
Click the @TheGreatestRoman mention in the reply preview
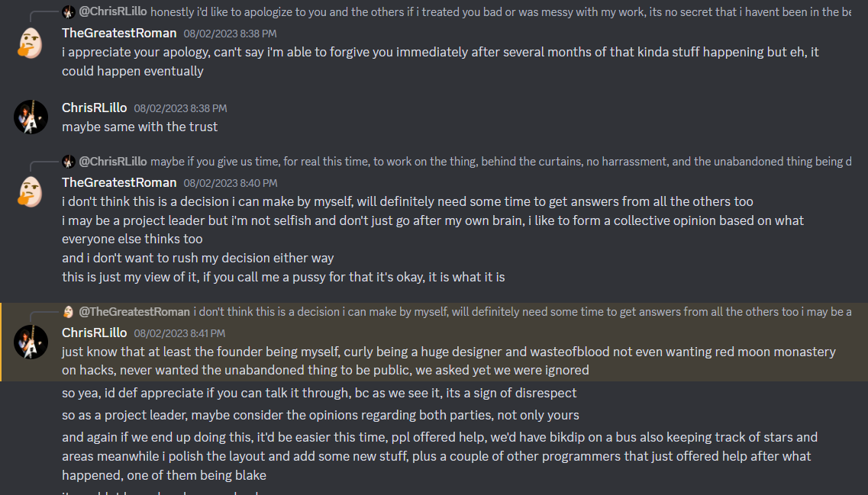[x=134, y=312]
